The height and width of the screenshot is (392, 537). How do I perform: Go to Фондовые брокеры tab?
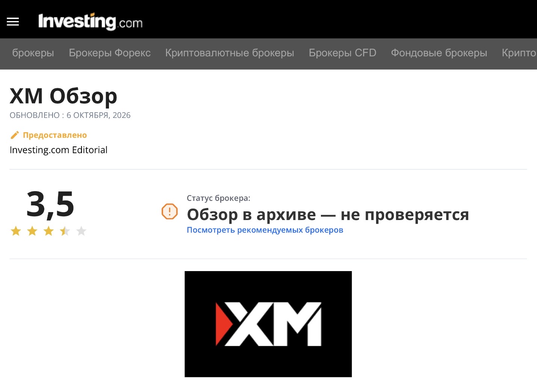point(439,53)
